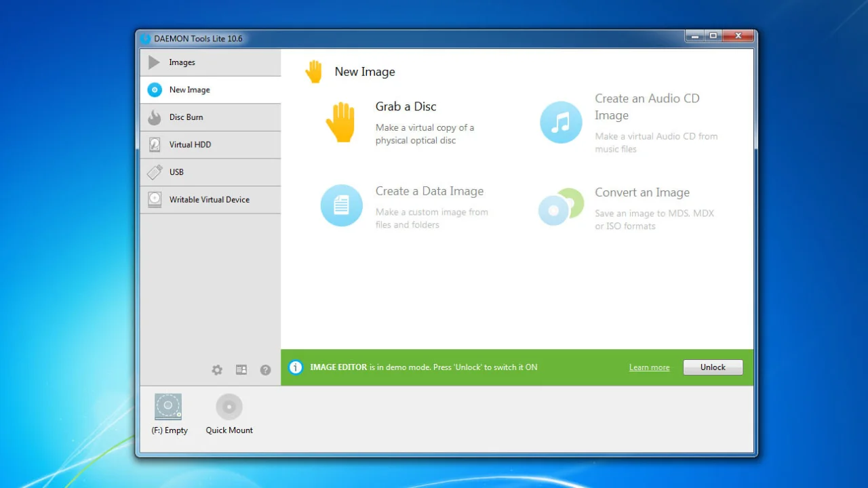This screenshot has height=488, width=868.
Task: Click the info icon in the green banner
Action: coord(296,367)
